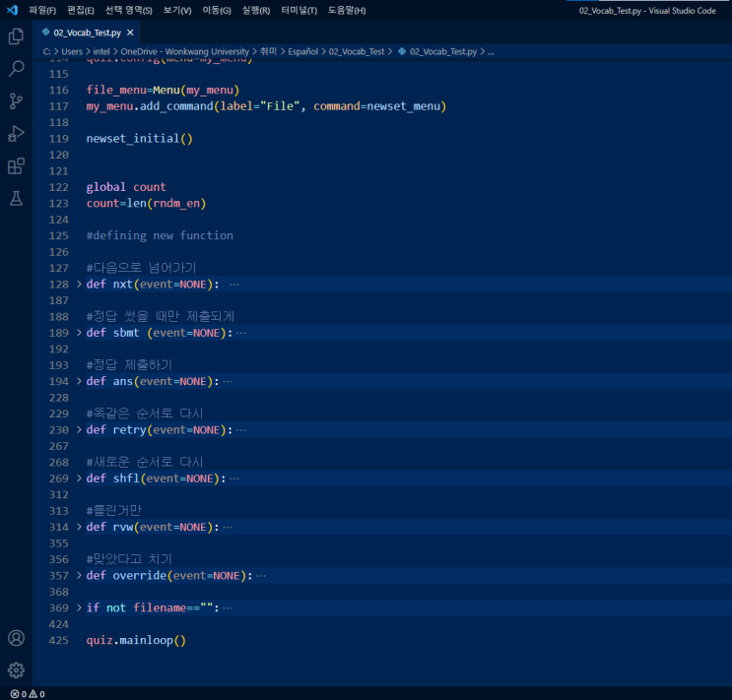
Task: Expand the folded def sbmt function
Action: (x=79, y=332)
